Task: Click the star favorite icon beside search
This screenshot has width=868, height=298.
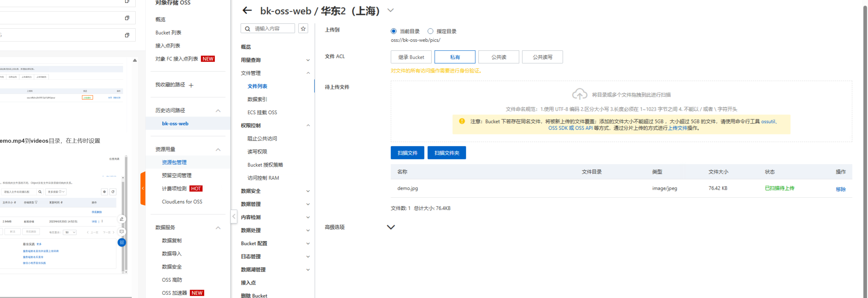Action: pyautogui.click(x=303, y=29)
